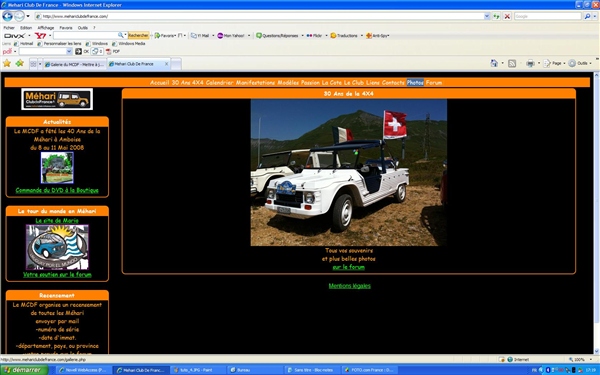Screen dimensions: 600x375
Task: Open the Page menu dropdown
Action: coord(554,64)
